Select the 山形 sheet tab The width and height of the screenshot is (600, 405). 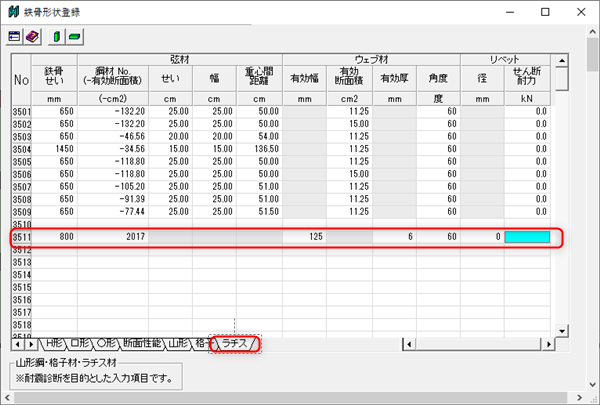[178, 344]
